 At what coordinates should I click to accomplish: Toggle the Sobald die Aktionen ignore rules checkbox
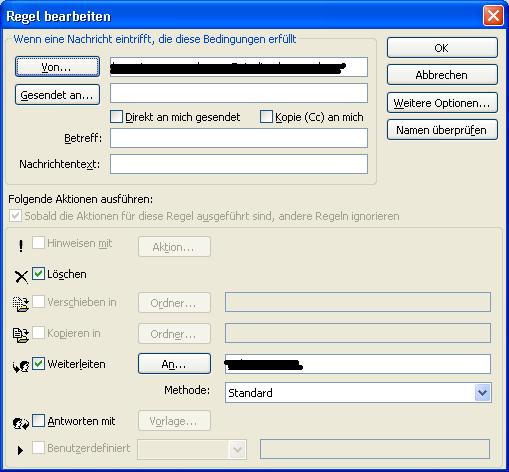[x=15, y=216]
